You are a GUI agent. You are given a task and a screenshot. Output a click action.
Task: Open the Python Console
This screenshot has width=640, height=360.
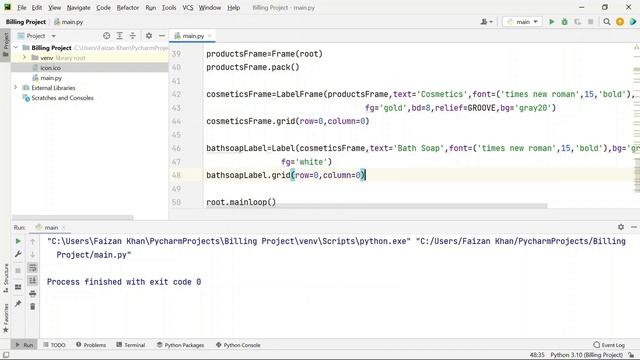238,345
